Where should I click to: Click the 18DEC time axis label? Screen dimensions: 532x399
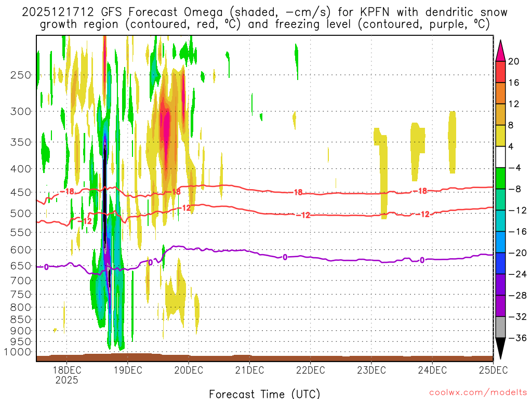[x=67, y=370]
